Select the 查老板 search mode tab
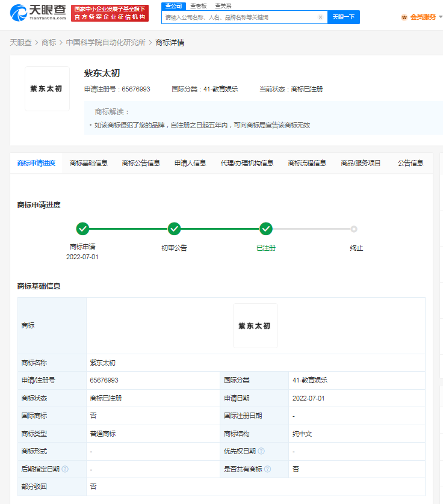 199,5
